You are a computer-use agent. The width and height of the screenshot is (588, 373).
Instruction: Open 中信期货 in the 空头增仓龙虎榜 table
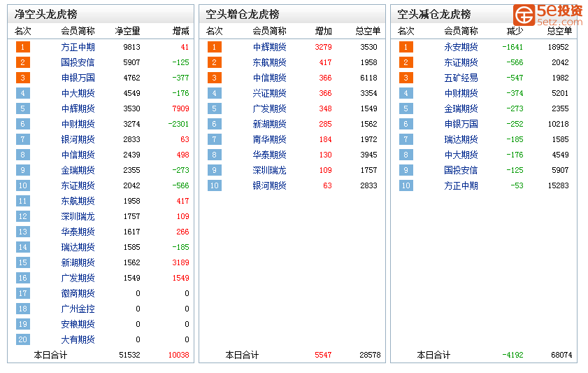click(270, 78)
